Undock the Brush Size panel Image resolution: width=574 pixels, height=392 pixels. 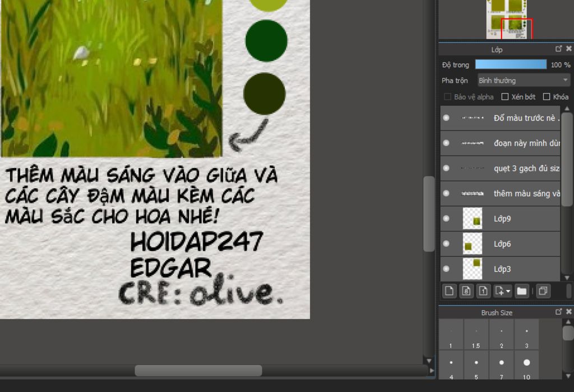coord(558,311)
